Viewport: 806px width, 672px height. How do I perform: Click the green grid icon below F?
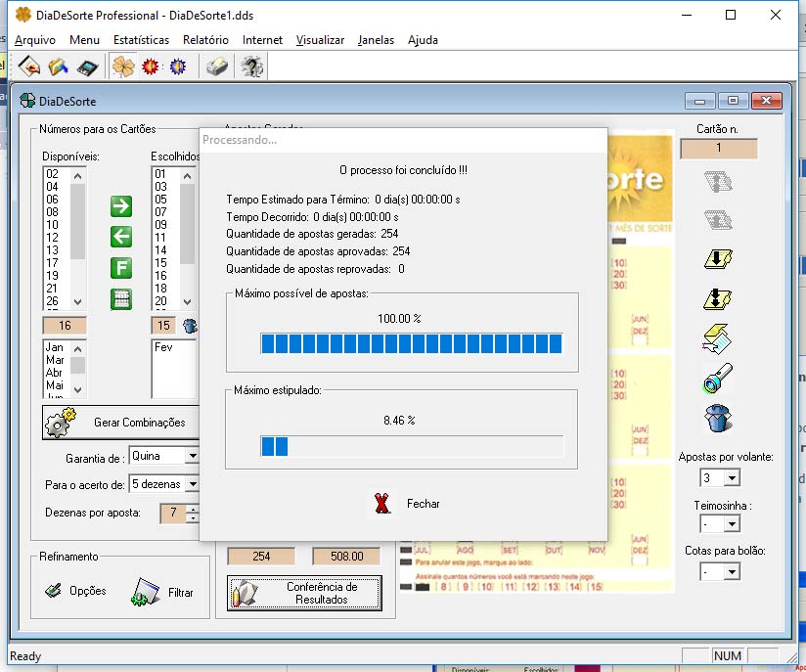tap(121, 299)
